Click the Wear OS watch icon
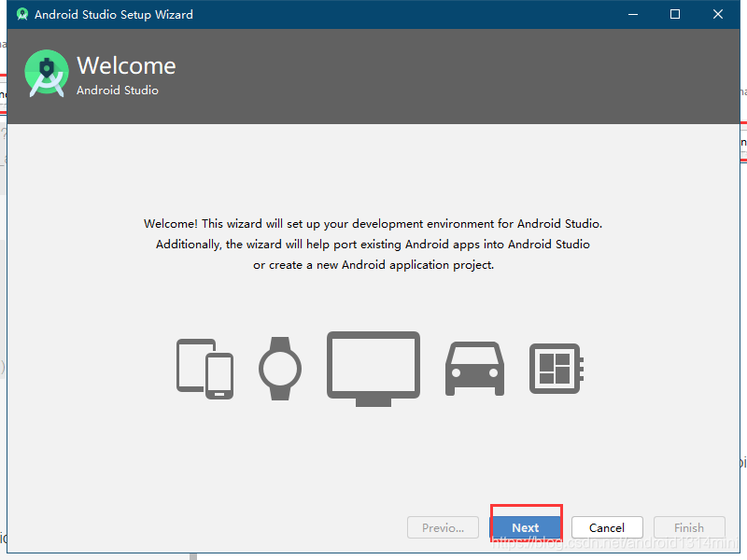Image resolution: width=747 pixels, height=560 pixels. [x=280, y=369]
